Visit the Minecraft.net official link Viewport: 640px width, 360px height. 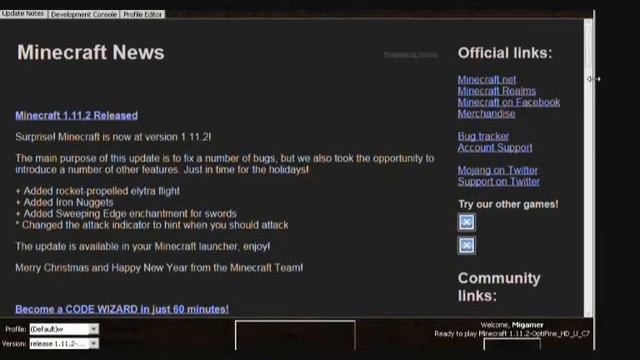click(x=487, y=80)
